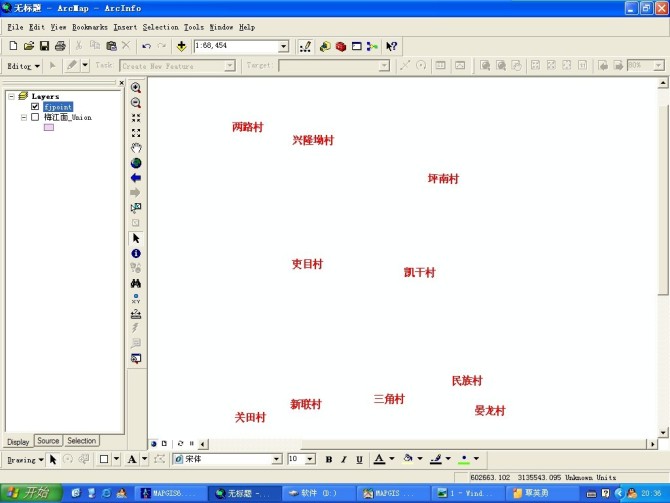Image resolution: width=670 pixels, height=503 pixels.
Task: Launch ArcCatalog from the toolbar
Action: [x=325, y=46]
